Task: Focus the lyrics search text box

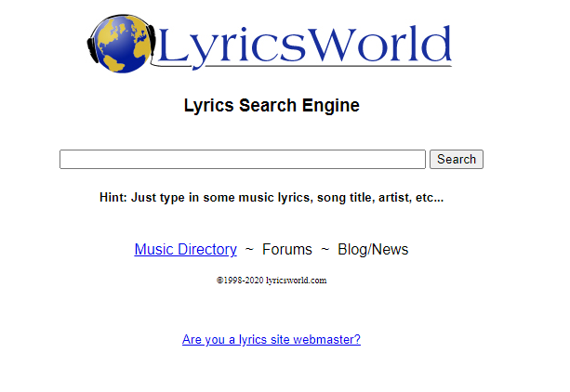Action: [242, 159]
